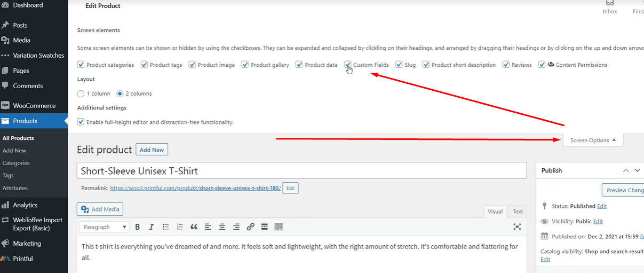This screenshot has height=273, width=644.
Task: Toggle Product gallery checkbox
Action: point(245,65)
